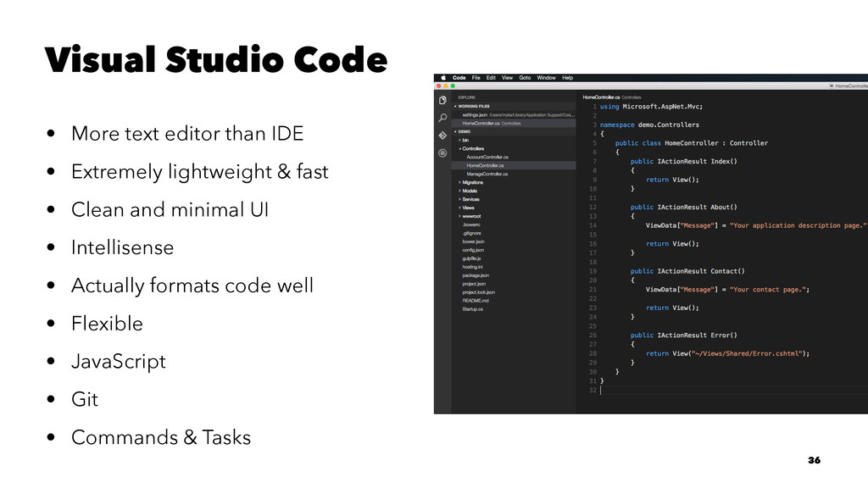Open the Edit menu
The image size is (868, 488).
click(491, 78)
